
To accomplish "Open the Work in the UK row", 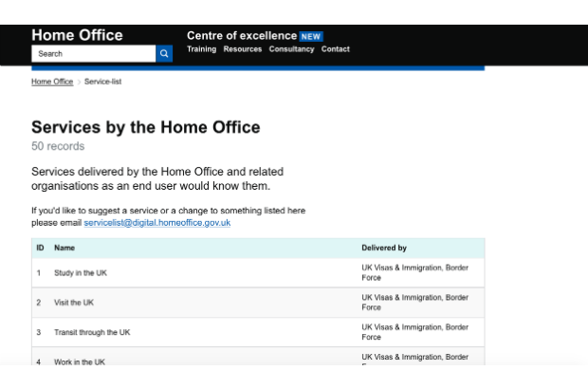I will point(258,357).
